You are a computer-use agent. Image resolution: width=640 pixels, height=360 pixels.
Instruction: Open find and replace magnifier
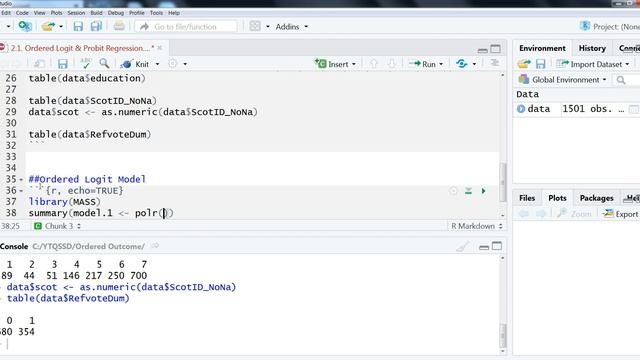tap(104, 64)
